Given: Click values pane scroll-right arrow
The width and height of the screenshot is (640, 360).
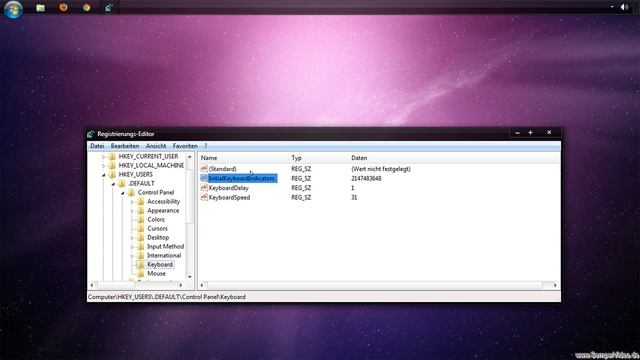Looking at the screenshot, I should [x=555, y=285].
